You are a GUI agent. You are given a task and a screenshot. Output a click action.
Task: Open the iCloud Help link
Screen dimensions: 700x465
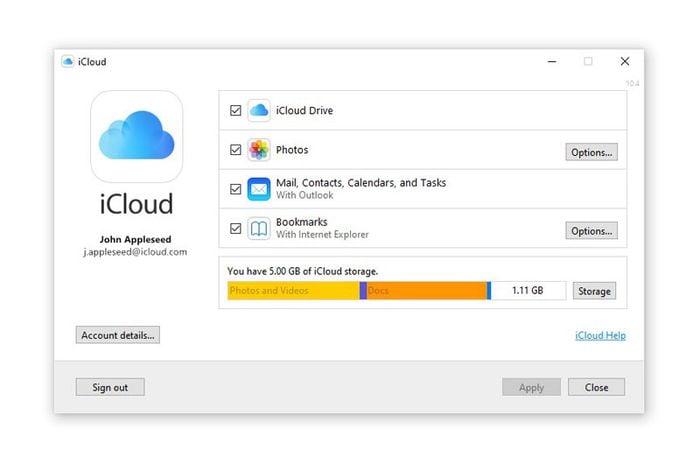(600, 336)
